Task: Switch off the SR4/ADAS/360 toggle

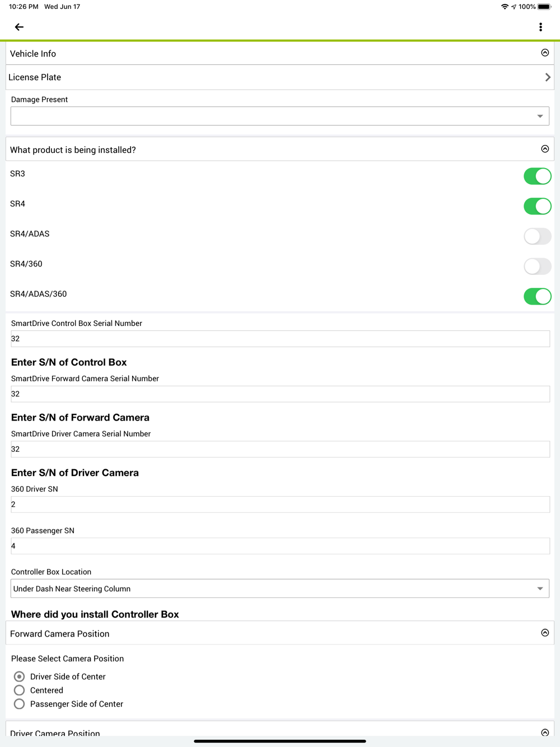Action: 537,296
